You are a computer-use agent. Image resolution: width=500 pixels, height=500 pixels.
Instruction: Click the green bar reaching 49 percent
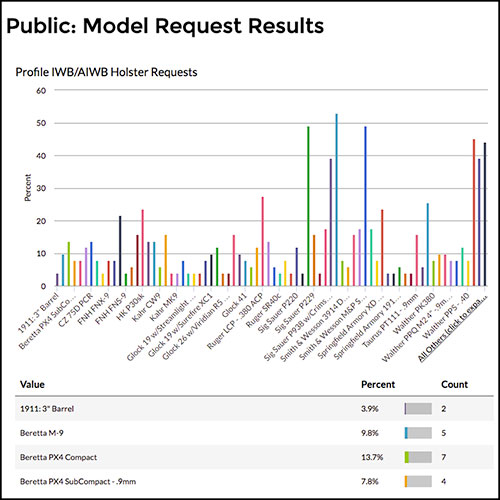pyautogui.click(x=308, y=206)
